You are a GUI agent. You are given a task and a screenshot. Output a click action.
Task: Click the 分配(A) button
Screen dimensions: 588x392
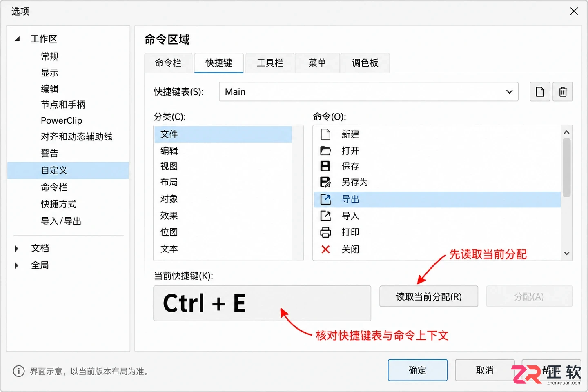529,296
